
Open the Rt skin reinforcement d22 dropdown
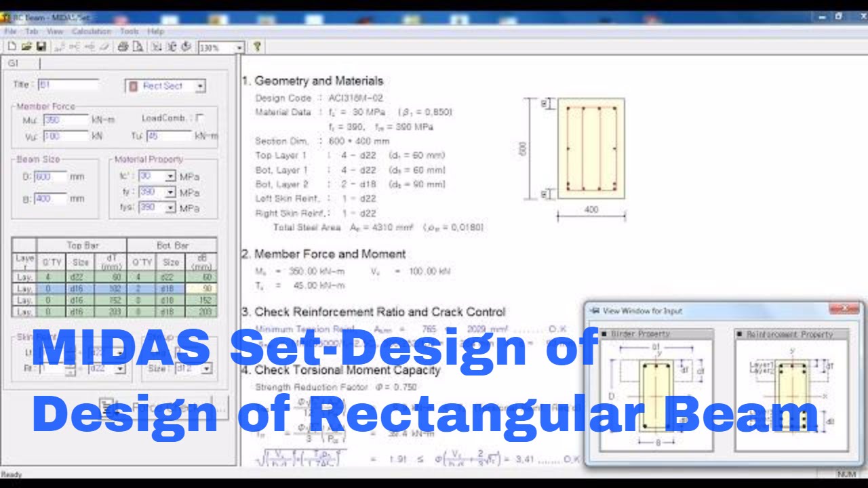120,369
